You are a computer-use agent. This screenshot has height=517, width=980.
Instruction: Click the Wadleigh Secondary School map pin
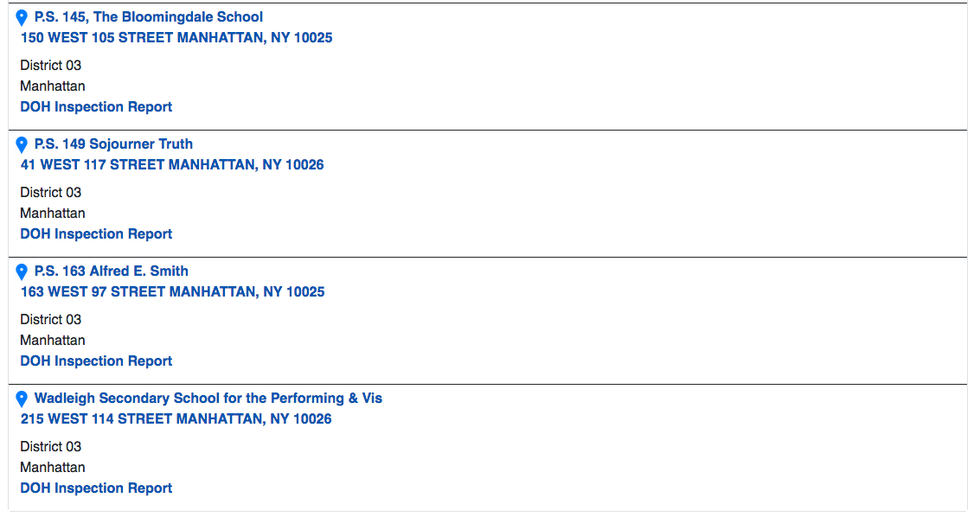point(22,399)
